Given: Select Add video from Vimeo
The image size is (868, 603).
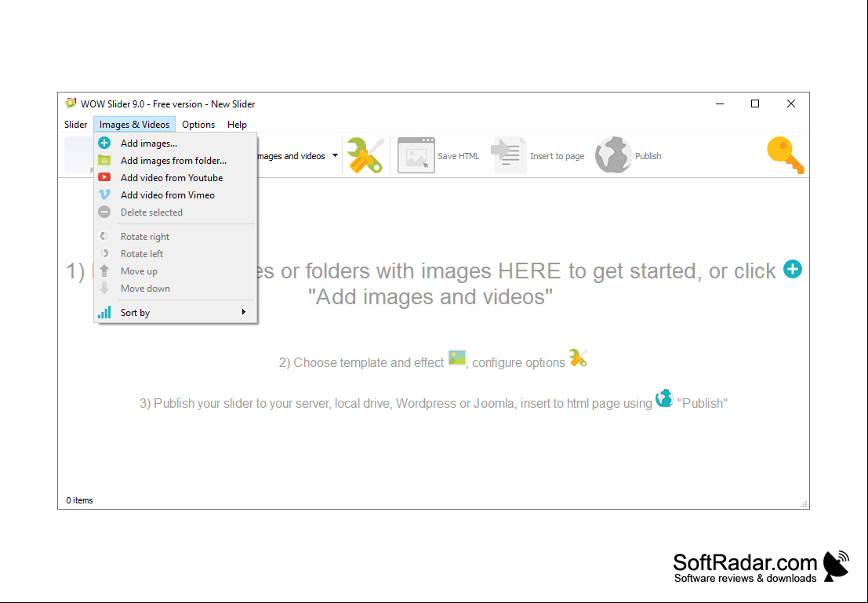Looking at the screenshot, I should (x=176, y=195).
